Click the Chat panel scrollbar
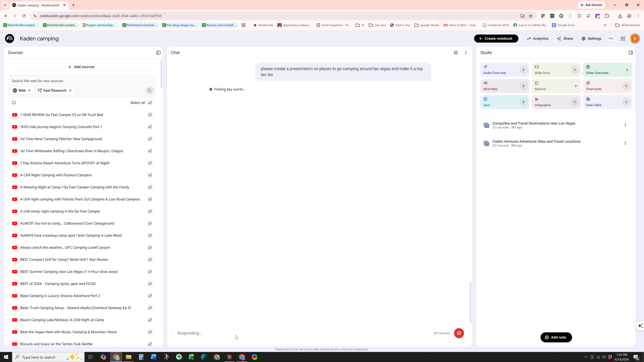Viewport: 644px width, 362px height. [470, 302]
